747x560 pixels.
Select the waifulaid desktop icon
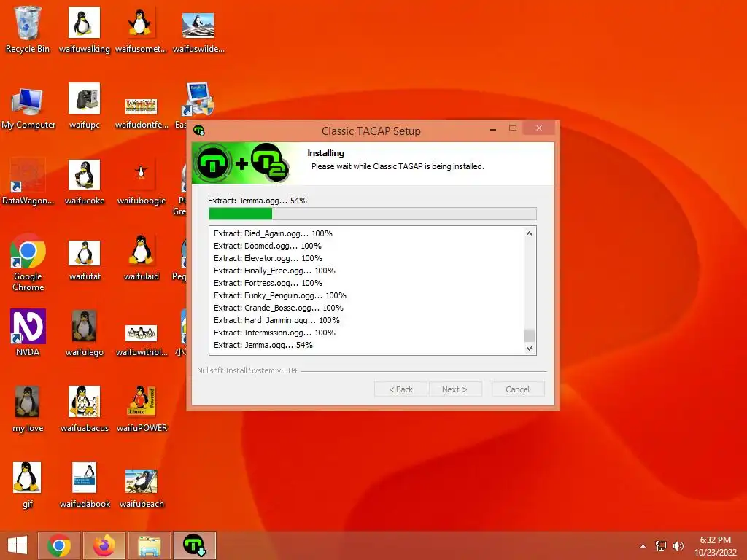click(141, 257)
